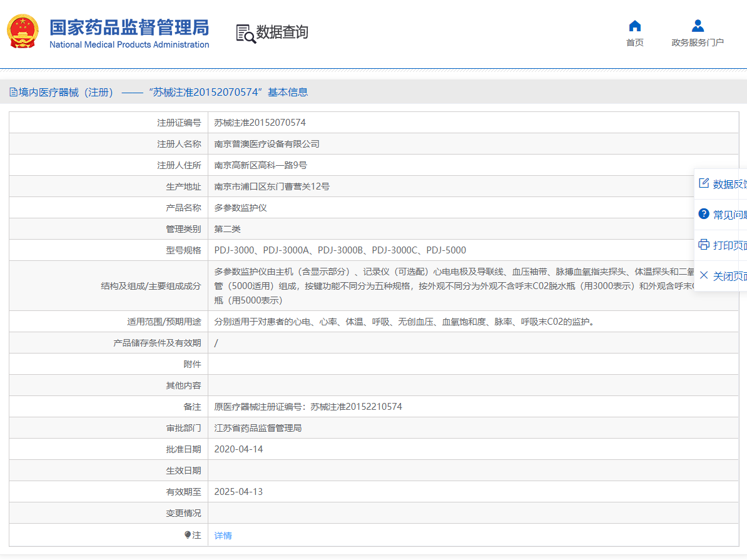Click the 数据反馈 edit icon
The width and height of the screenshot is (747, 560).
[x=704, y=183]
